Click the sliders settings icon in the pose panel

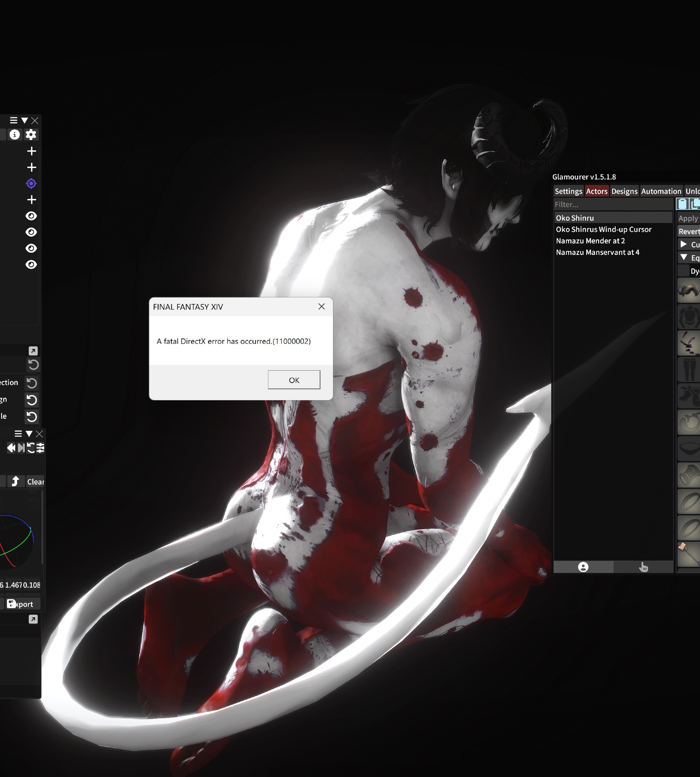pyautogui.click(x=40, y=448)
